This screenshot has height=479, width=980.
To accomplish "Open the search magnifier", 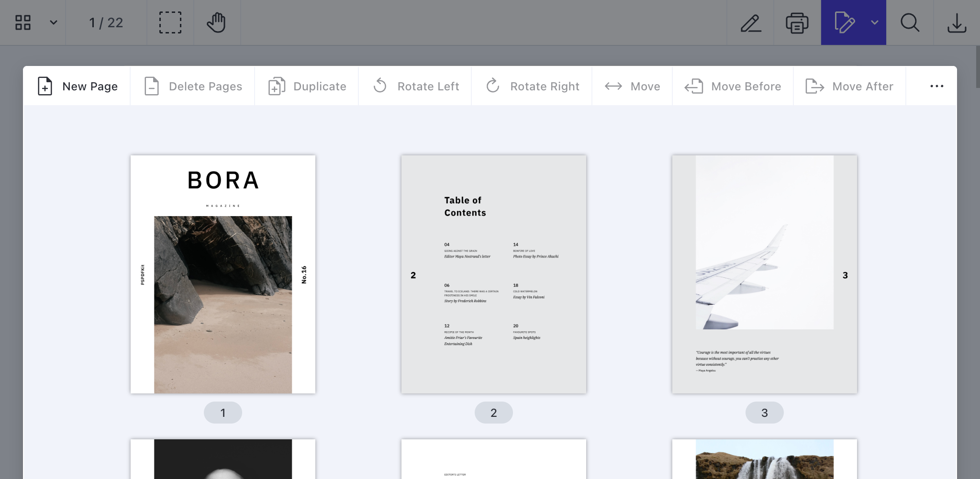I will tap(910, 22).
